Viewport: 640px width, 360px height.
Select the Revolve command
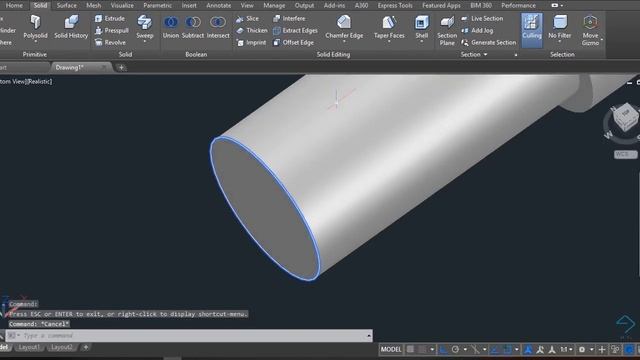(x=110, y=42)
